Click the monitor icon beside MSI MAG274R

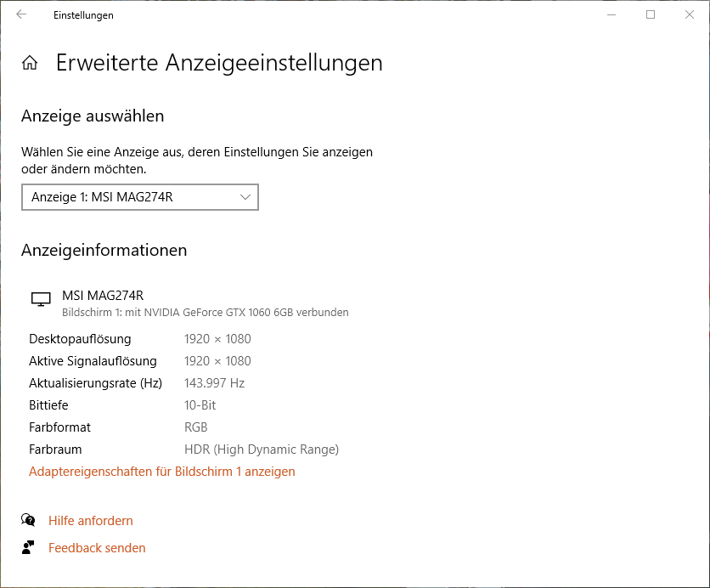point(41,299)
